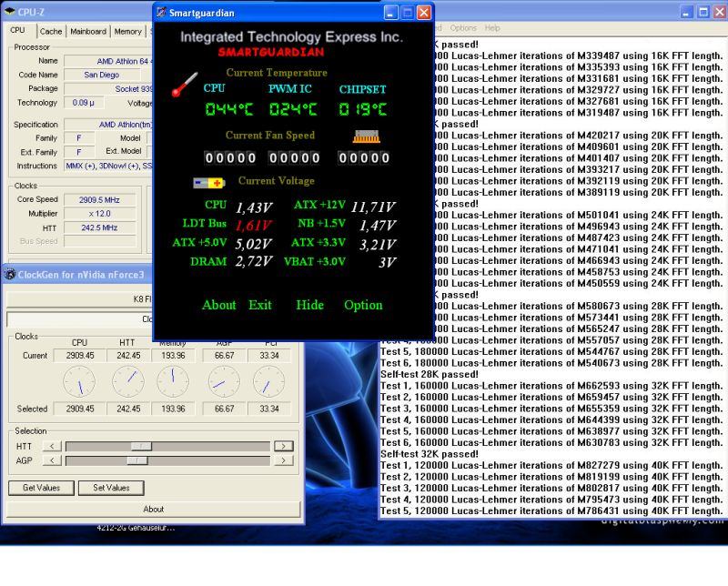Click the red thermometer temperature icon
Image resolution: width=728 pixels, height=586 pixels.
(x=185, y=84)
